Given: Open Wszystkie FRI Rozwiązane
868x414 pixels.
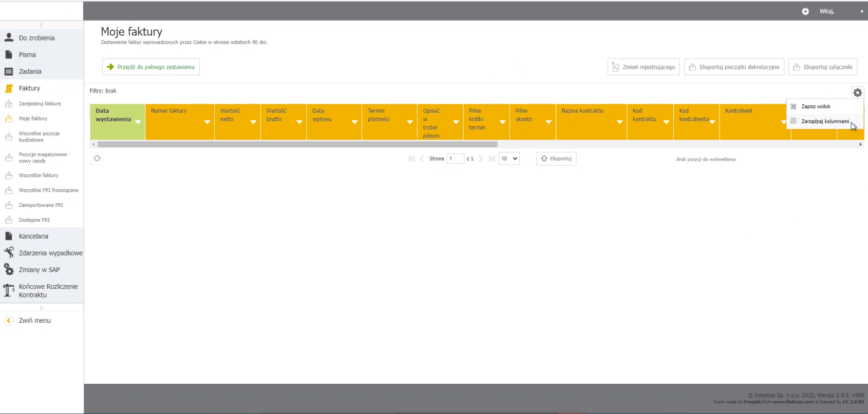Looking at the screenshot, I should pyautogui.click(x=48, y=190).
